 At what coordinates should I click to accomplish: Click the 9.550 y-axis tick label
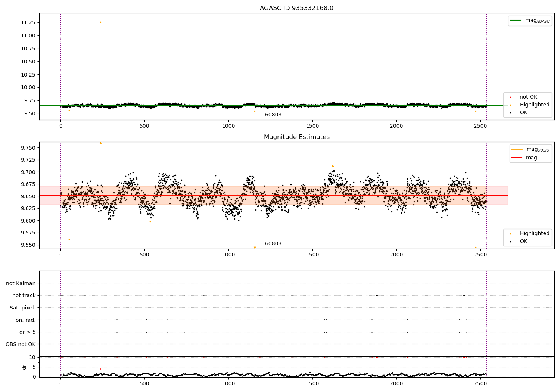28,245
